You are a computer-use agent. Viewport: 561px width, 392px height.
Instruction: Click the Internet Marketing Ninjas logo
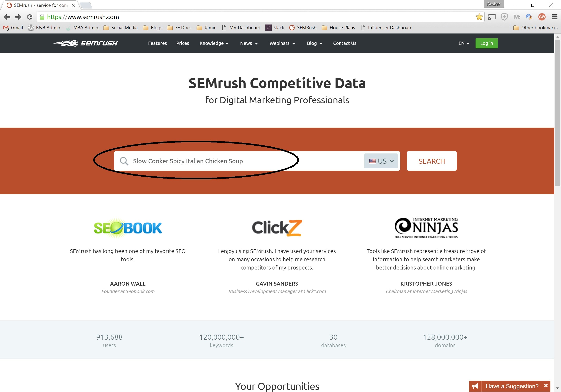(x=426, y=228)
